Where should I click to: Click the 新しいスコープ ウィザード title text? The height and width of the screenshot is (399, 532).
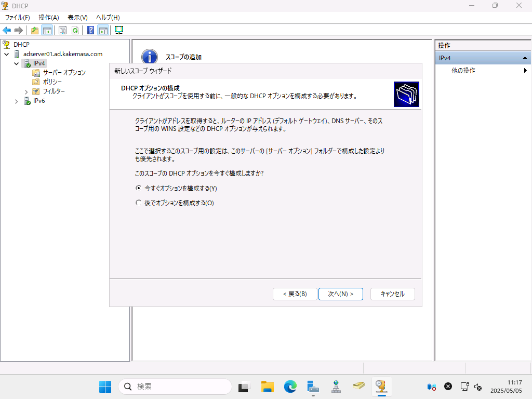click(143, 71)
